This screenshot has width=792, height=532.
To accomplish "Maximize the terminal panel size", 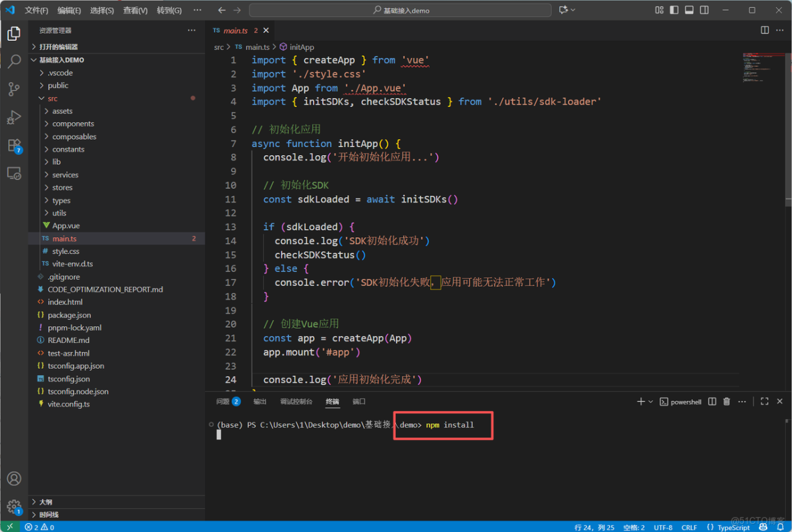I will (765, 402).
